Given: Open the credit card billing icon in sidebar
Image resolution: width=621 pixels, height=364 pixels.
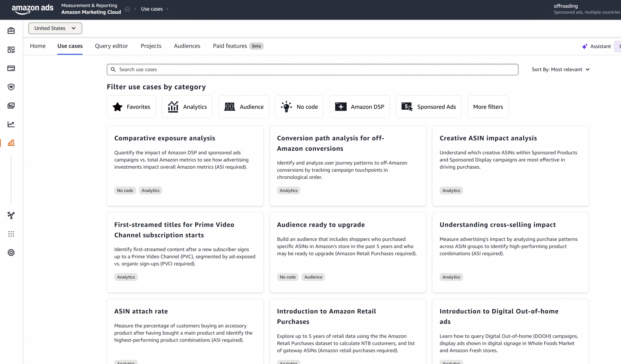Looking at the screenshot, I should (x=11, y=68).
